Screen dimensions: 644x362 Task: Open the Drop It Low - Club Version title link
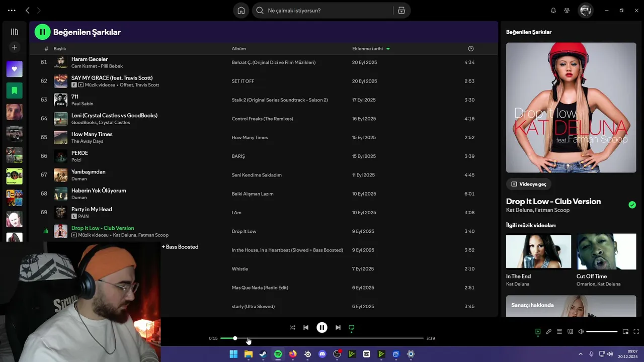coord(553,201)
